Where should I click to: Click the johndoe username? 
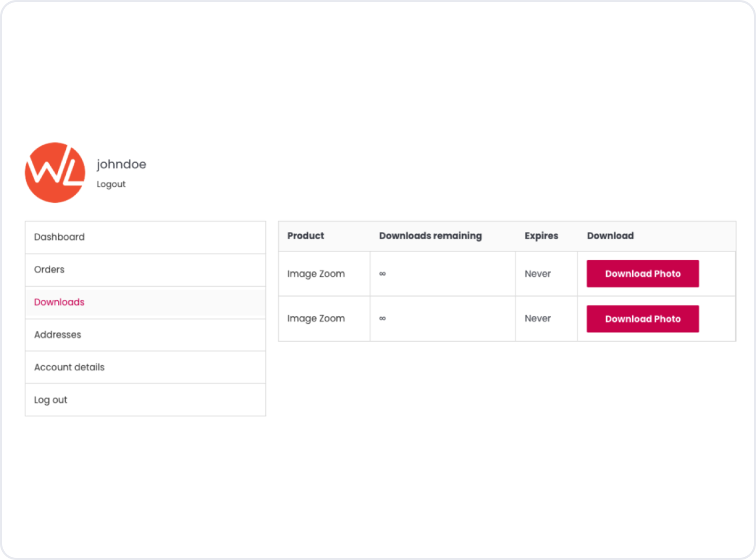[x=121, y=164]
